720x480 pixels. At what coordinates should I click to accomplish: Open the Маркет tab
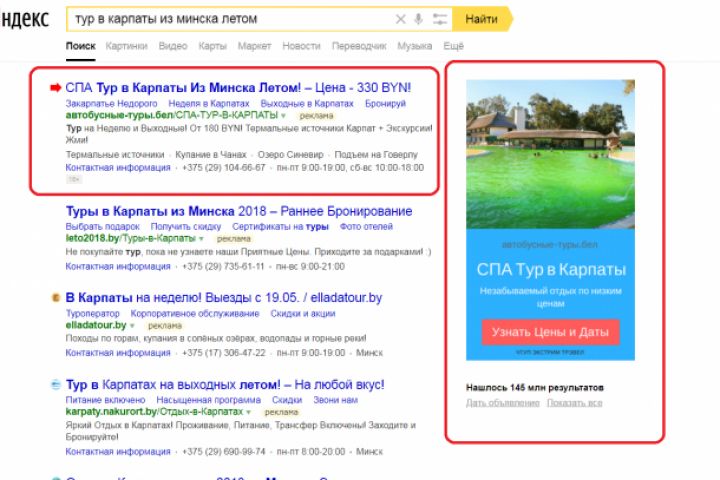pos(254,46)
